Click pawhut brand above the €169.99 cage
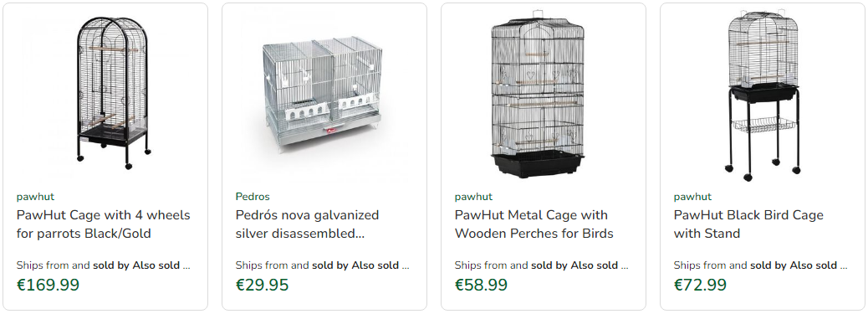Viewport: 868px width, 314px height. coord(35,197)
